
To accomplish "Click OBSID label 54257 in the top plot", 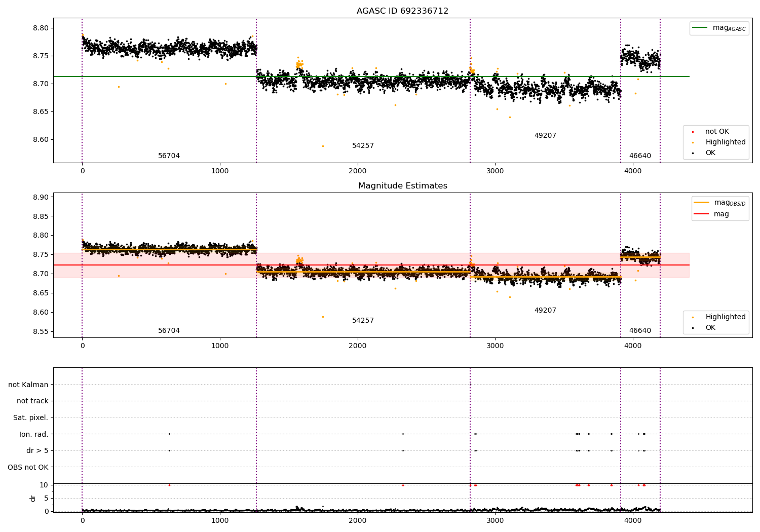I will (x=363, y=146).
